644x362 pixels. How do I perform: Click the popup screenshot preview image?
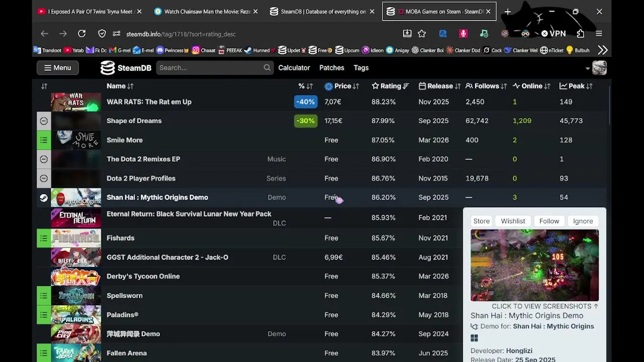[x=535, y=265]
